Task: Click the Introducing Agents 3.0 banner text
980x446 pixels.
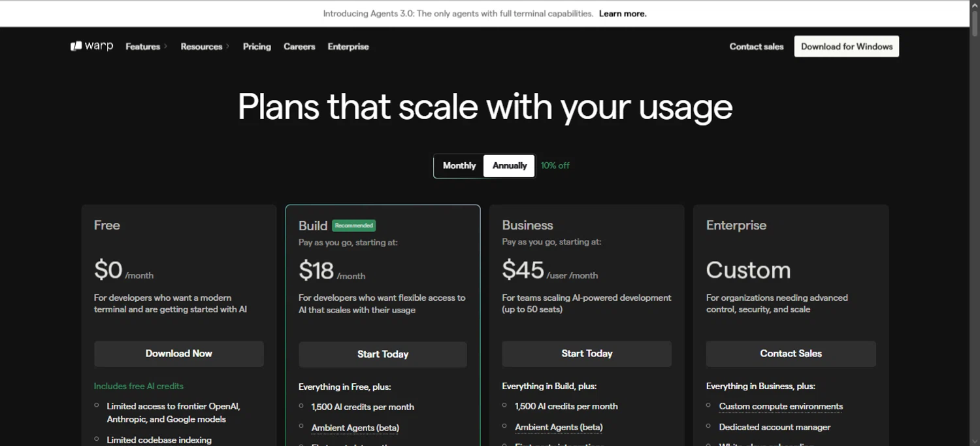Action: (458, 13)
